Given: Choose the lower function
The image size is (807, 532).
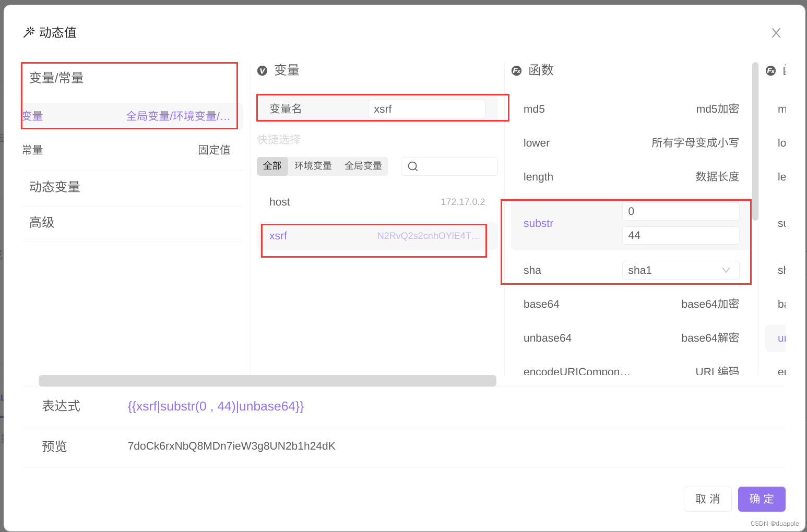Looking at the screenshot, I should tap(631, 143).
